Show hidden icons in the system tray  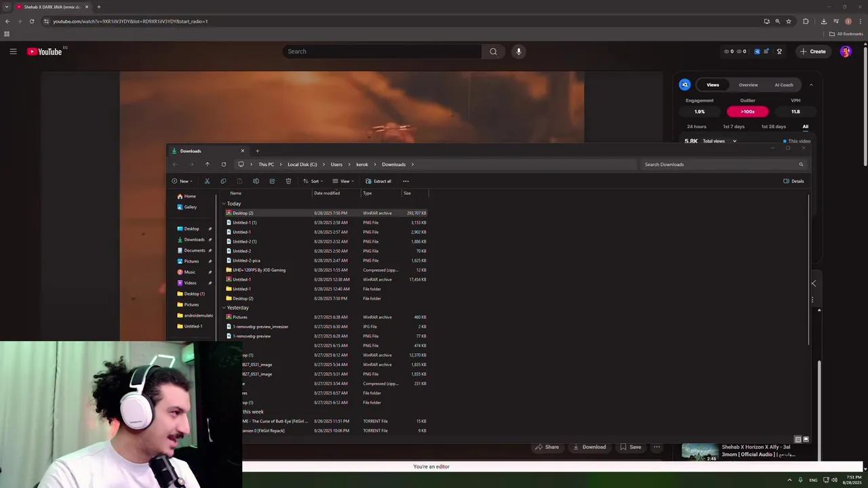coord(790,480)
